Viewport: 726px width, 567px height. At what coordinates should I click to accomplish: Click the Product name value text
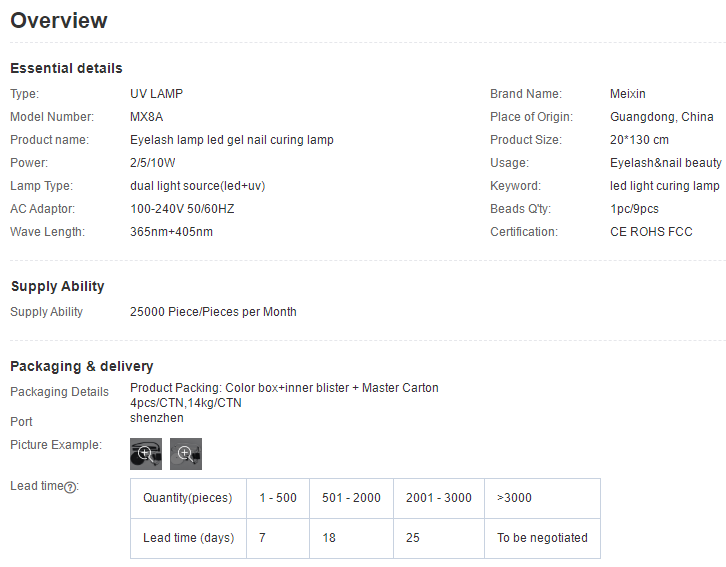pyautogui.click(x=232, y=140)
